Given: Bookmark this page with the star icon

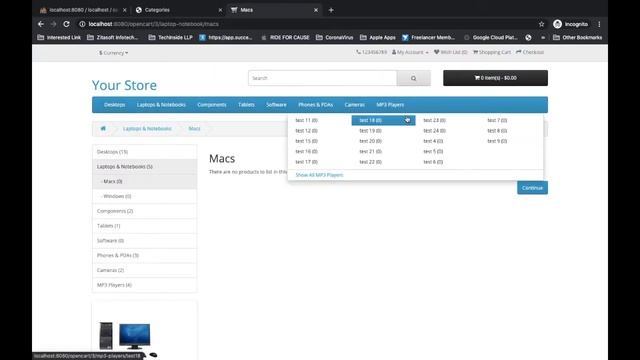Looking at the screenshot, I should tap(541, 24).
